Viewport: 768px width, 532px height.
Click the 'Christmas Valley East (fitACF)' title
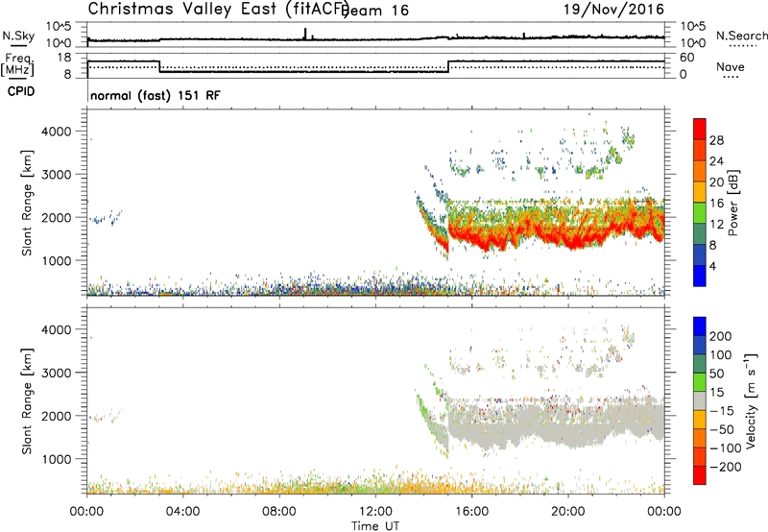click(x=218, y=9)
